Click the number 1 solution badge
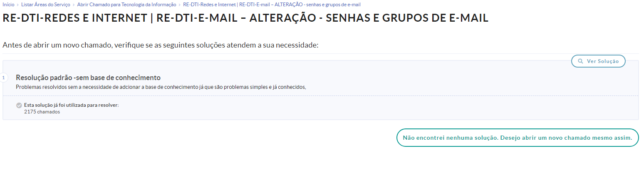 click(3, 78)
